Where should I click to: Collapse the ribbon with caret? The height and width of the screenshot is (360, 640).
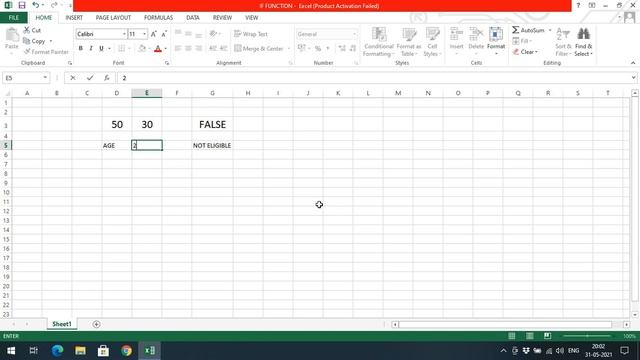coord(633,63)
